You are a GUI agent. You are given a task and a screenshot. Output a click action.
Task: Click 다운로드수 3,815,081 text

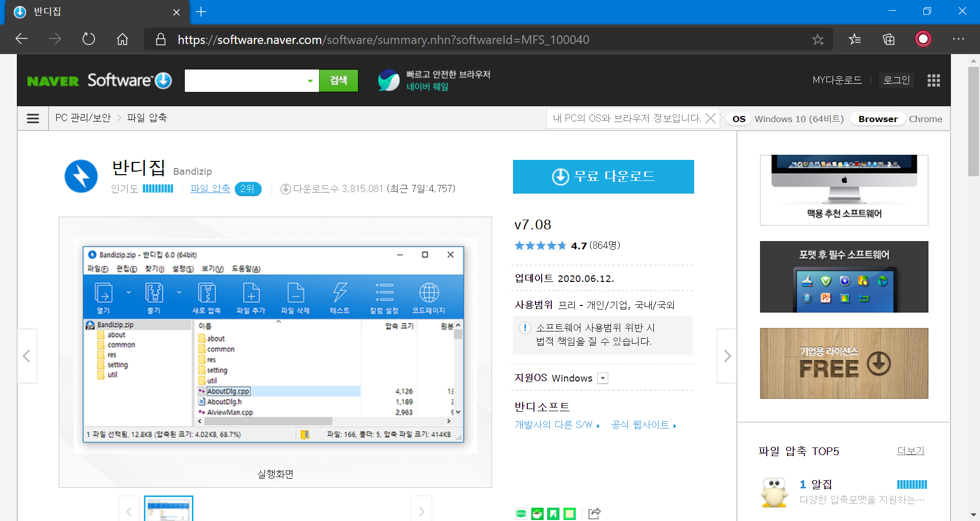point(337,188)
